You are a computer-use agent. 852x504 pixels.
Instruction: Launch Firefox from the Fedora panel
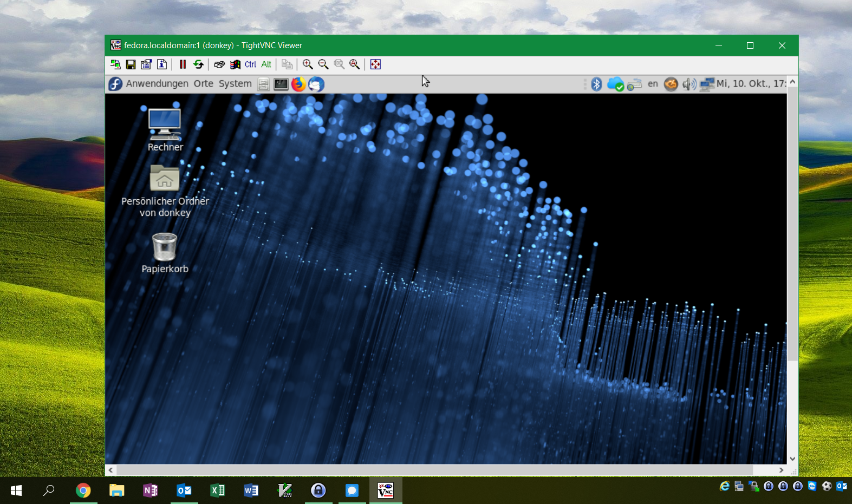[x=298, y=84]
